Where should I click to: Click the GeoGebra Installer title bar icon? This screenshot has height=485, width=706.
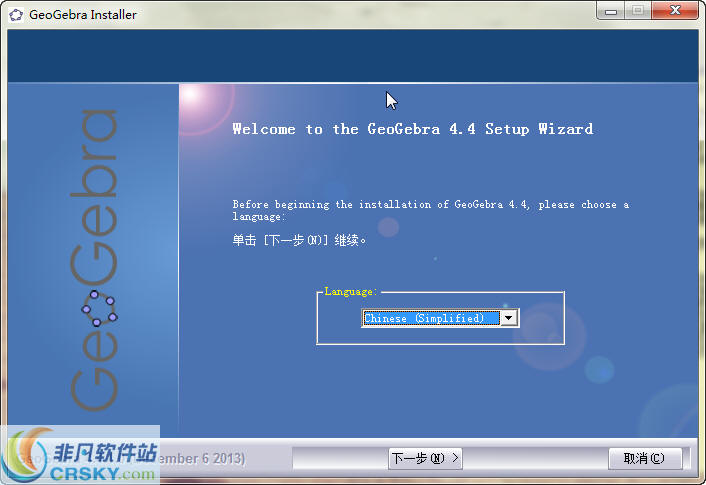click(x=16, y=15)
